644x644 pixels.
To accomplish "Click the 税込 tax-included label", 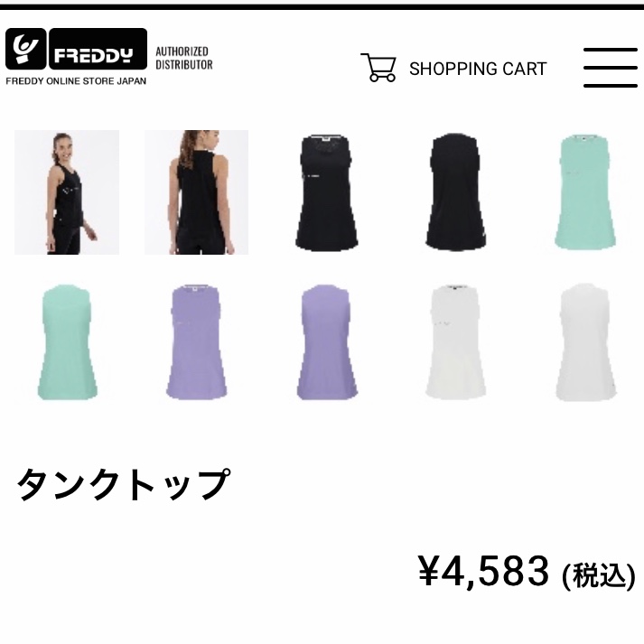I will click(x=599, y=576).
